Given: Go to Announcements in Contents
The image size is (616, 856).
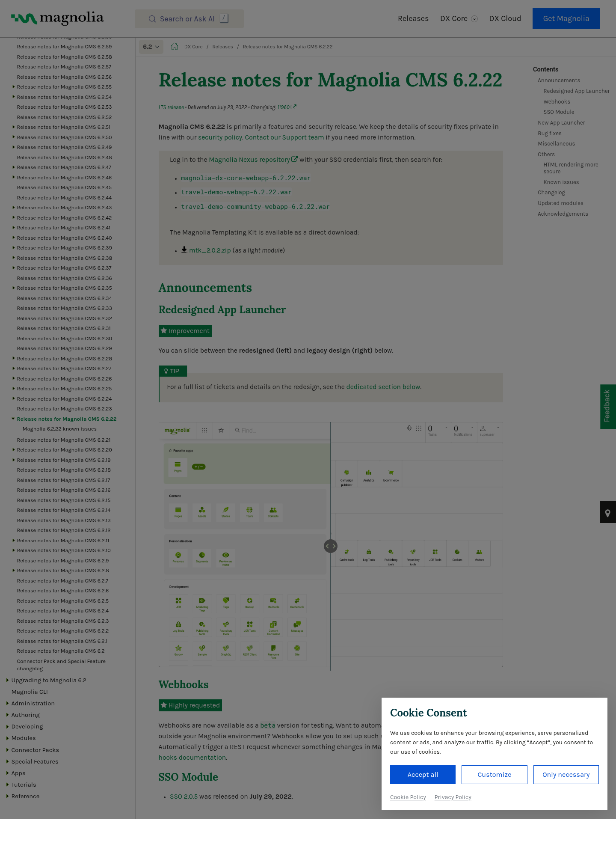Looking at the screenshot, I should click(x=559, y=80).
